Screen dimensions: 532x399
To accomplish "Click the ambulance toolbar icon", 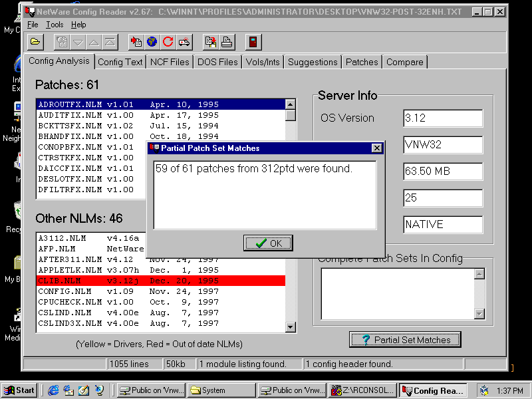I will pos(184,42).
